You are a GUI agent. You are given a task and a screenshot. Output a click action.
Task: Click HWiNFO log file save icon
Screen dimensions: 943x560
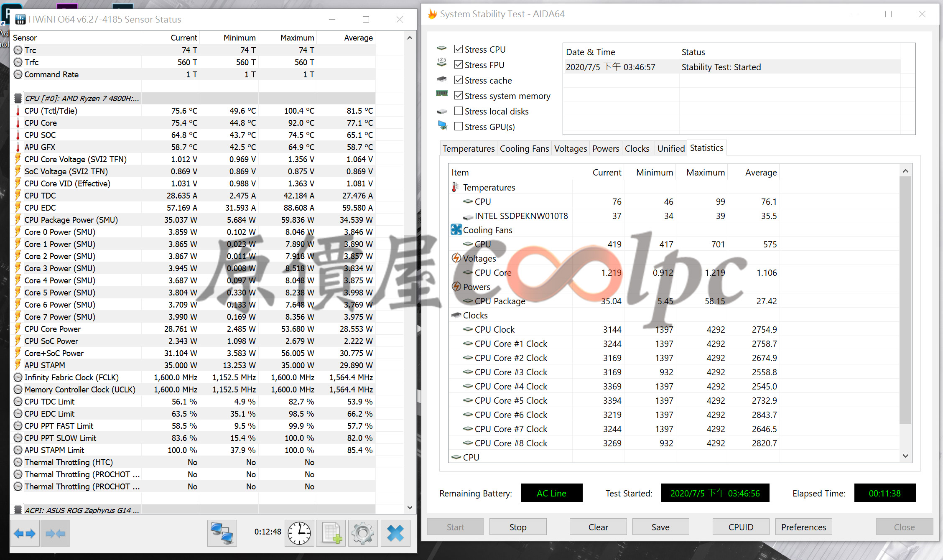click(x=331, y=533)
